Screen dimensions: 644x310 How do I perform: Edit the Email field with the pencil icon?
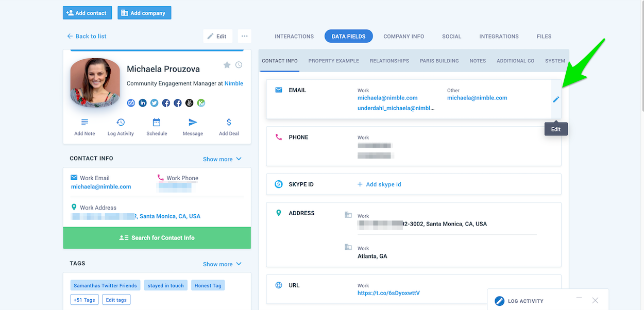(x=555, y=99)
